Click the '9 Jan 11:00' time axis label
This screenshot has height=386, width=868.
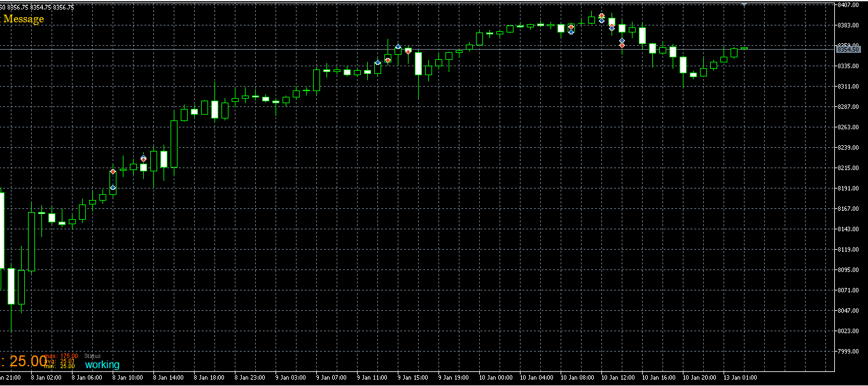click(372, 378)
